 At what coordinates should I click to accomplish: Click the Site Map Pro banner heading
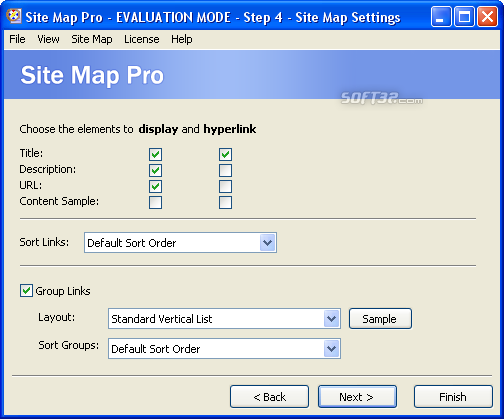92,75
